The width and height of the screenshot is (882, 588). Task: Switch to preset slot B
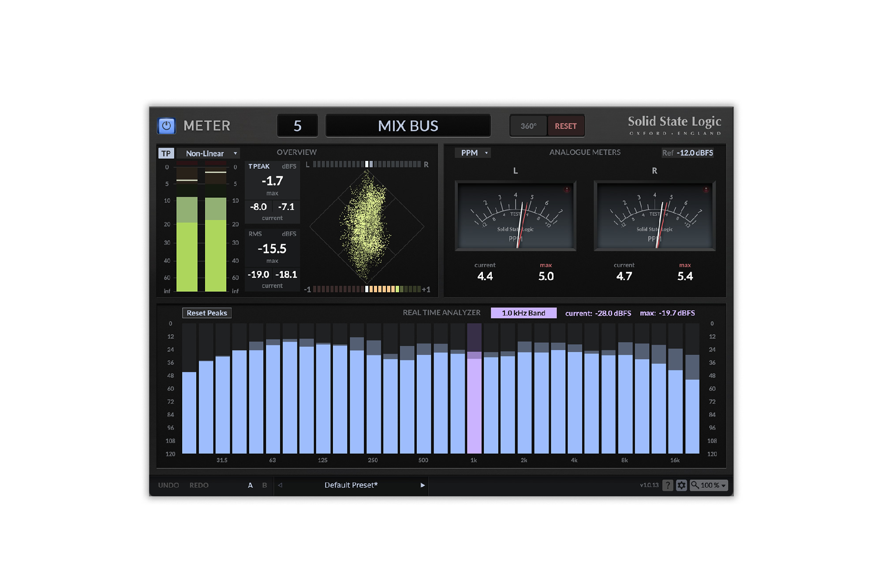(x=264, y=485)
